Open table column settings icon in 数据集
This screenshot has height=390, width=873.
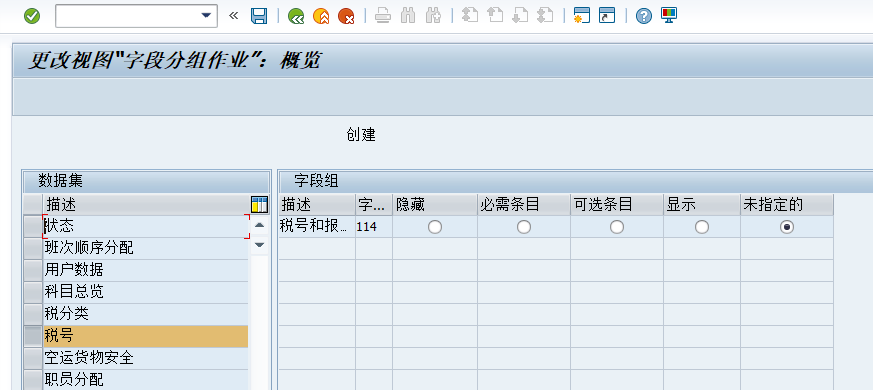pos(259,204)
